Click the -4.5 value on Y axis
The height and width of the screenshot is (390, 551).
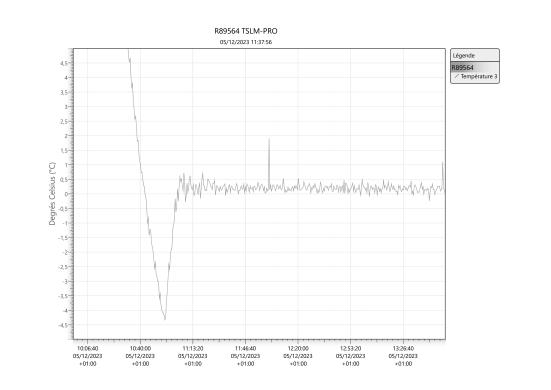[x=64, y=325]
